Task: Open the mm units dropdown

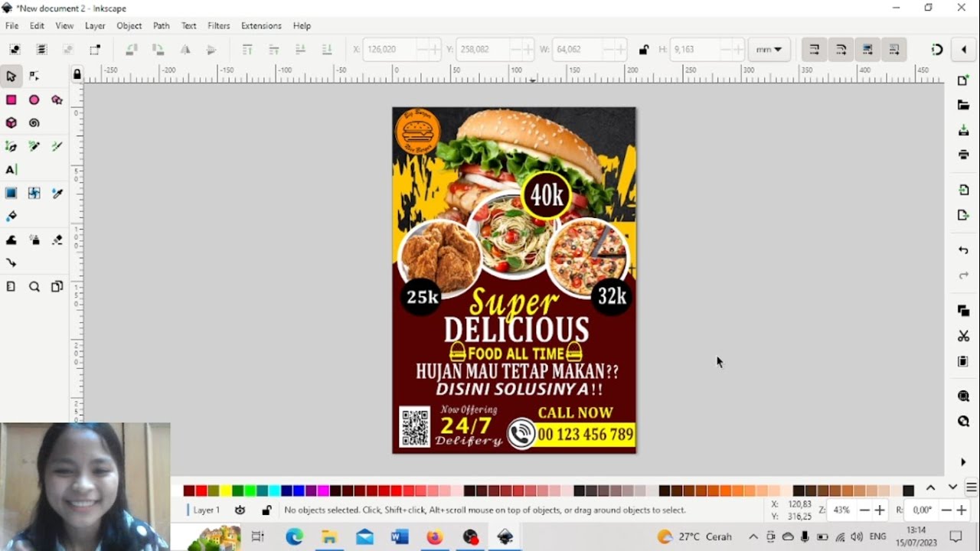Action: coord(769,50)
